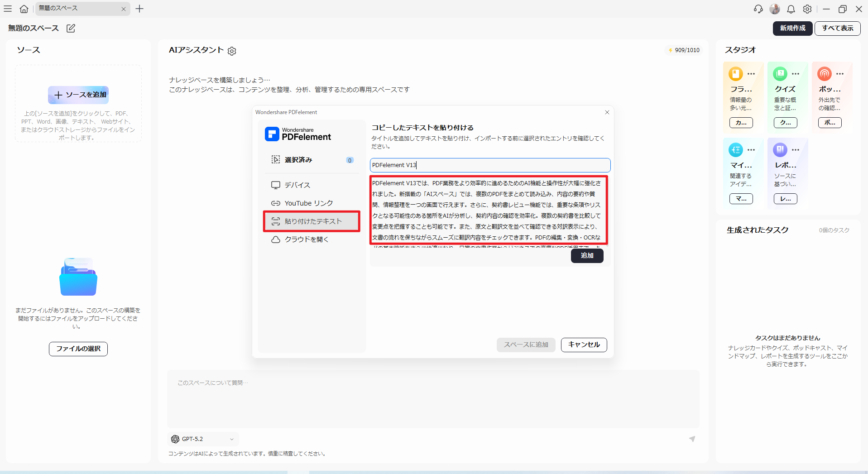Click the ク… button on the クイズ card
Image resolution: width=868 pixels, height=474 pixels.
pyautogui.click(x=786, y=123)
